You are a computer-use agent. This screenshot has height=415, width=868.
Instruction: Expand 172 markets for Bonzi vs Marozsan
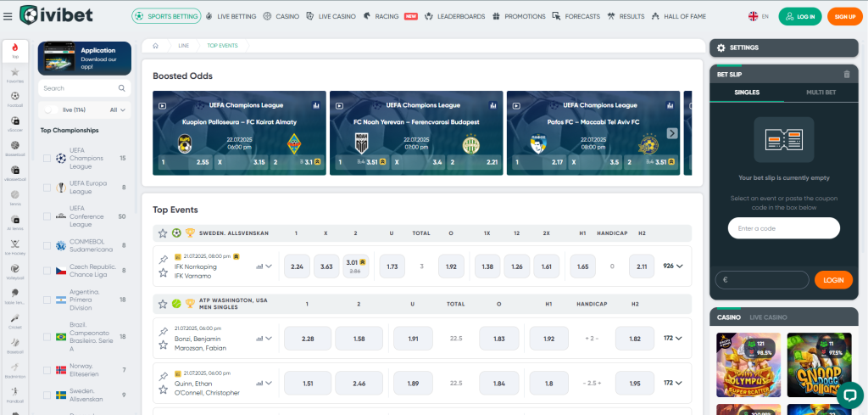point(673,338)
